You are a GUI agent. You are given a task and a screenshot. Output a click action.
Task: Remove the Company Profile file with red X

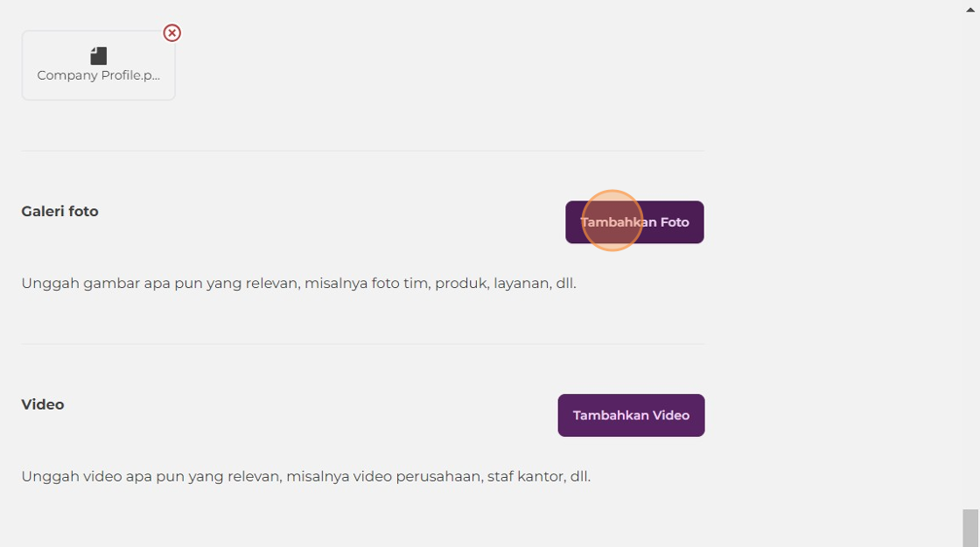171,32
